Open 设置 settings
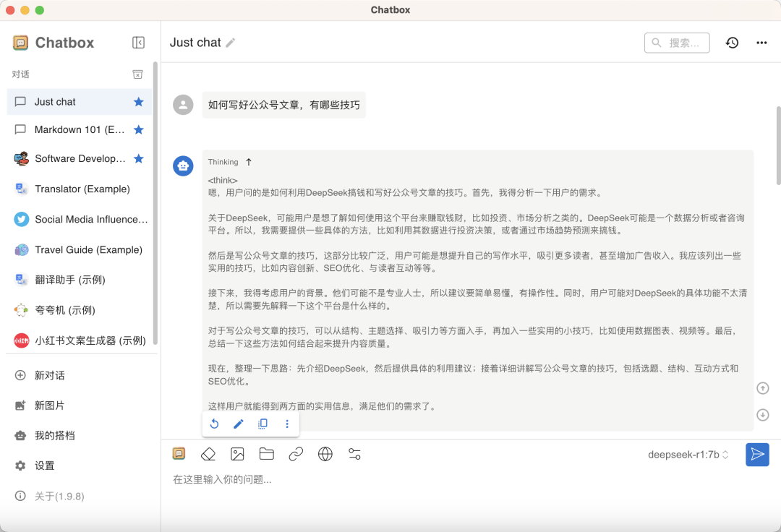Viewport: 781px width, 532px height. point(80,465)
